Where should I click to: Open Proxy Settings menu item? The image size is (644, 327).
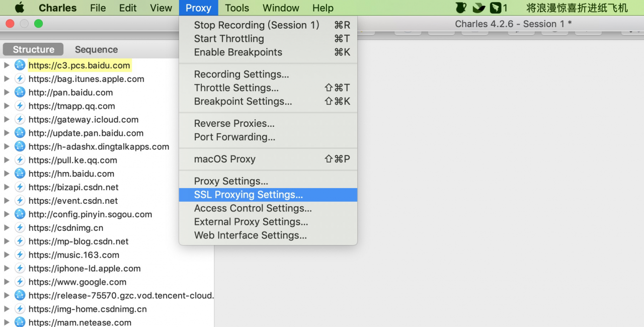click(x=268, y=181)
